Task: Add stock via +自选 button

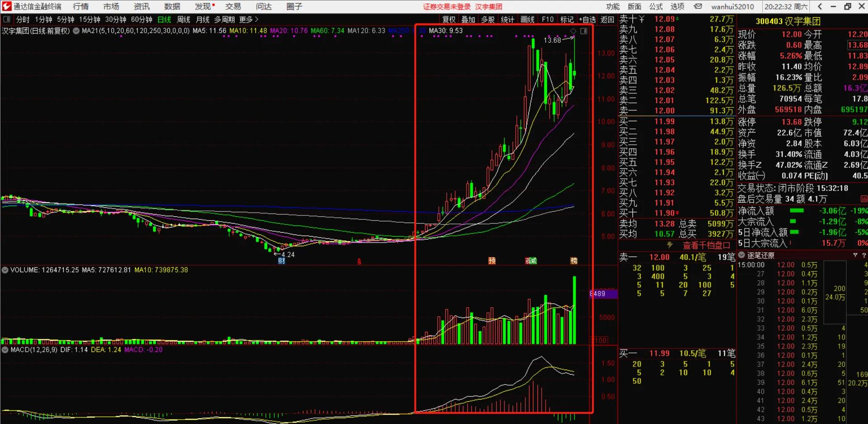Action: pos(587,19)
